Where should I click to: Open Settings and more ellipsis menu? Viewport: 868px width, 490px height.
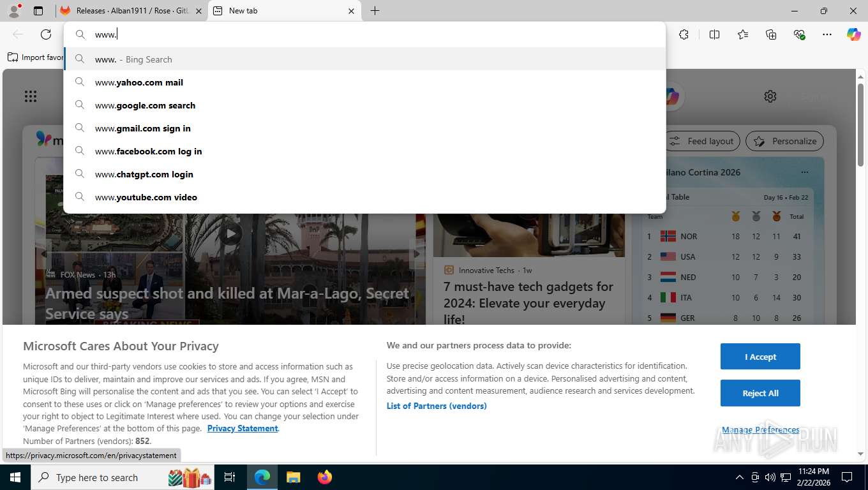827,34
